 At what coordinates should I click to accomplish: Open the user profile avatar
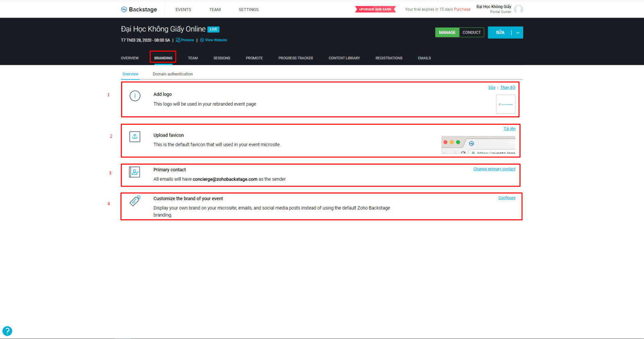[x=518, y=9]
